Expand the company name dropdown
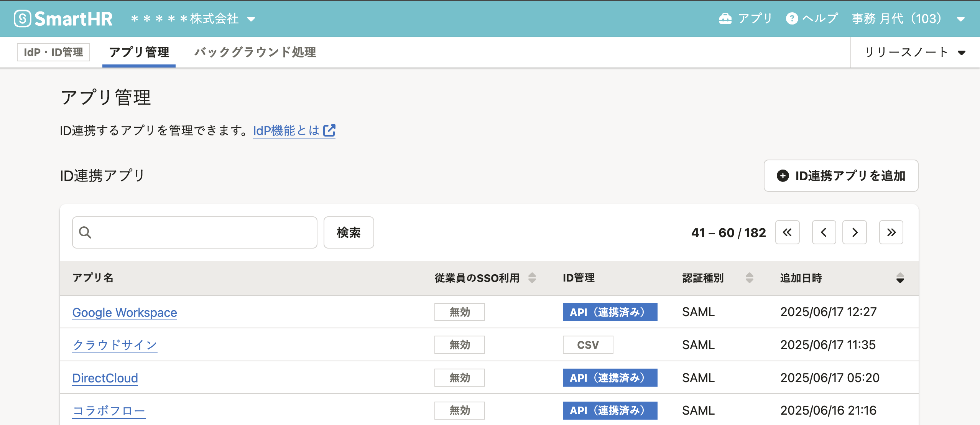Image resolution: width=980 pixels, height=425 pixels. tap(251, 19)
